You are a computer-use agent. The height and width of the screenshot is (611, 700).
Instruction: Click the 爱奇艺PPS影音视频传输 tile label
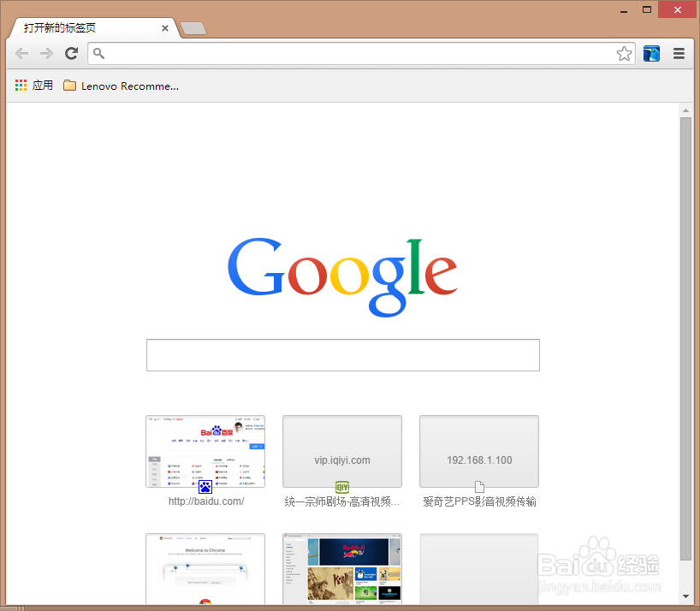(479, 501)
